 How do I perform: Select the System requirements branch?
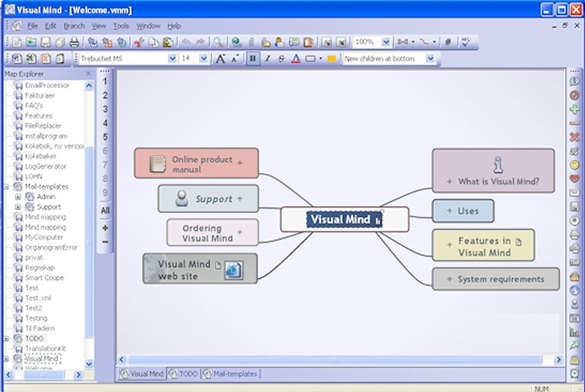496,279
